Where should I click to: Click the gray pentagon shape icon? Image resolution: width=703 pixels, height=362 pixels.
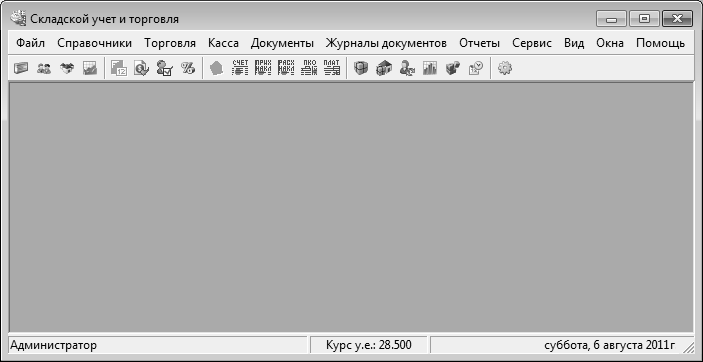[217, 69]
